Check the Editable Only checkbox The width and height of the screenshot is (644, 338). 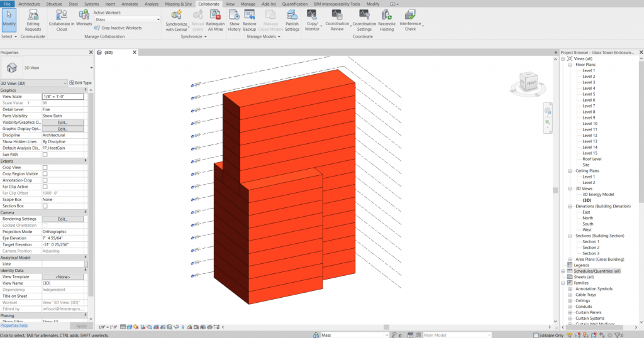[536, 335]
